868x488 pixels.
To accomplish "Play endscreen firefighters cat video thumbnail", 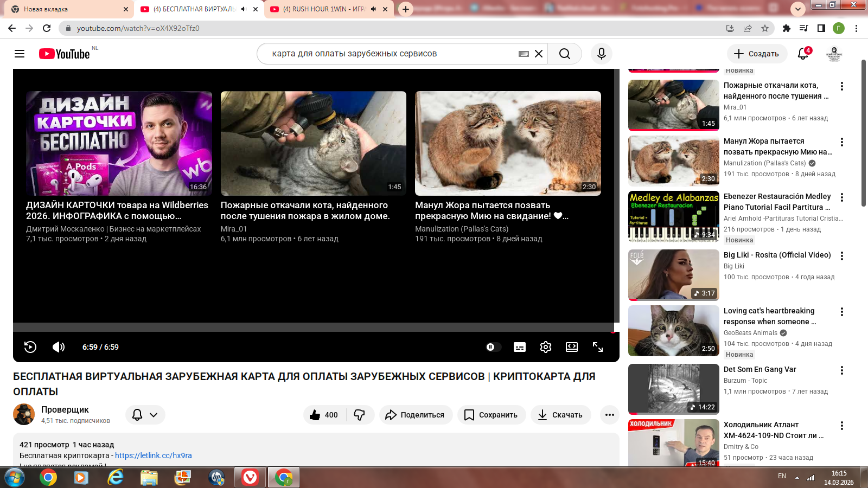I will click(314, 143).
